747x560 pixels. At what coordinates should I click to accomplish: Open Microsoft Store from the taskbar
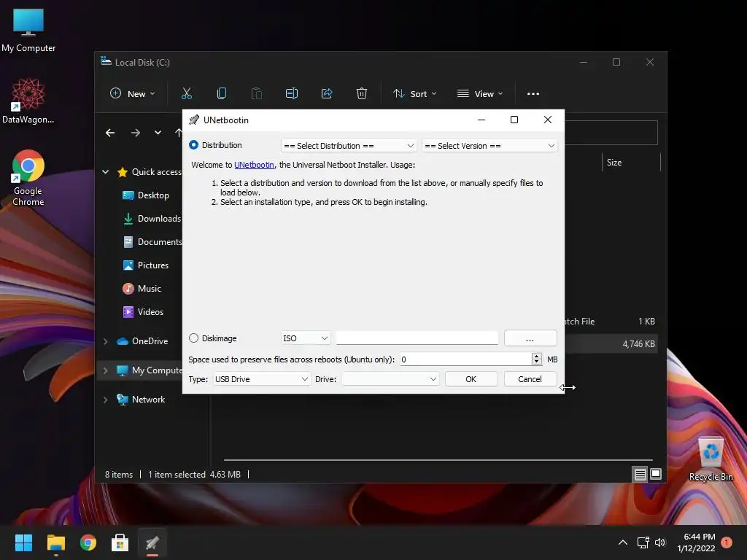click(x=120, y=542)
